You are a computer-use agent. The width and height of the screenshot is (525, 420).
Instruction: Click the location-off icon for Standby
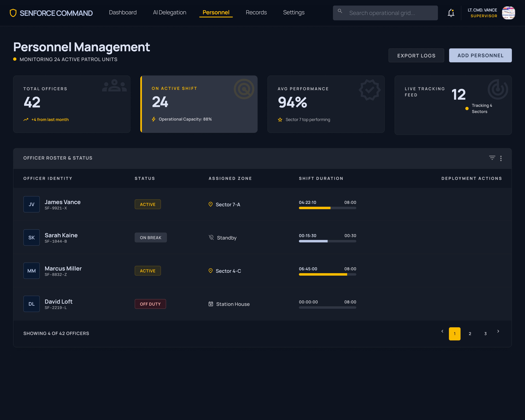[211, 237]
